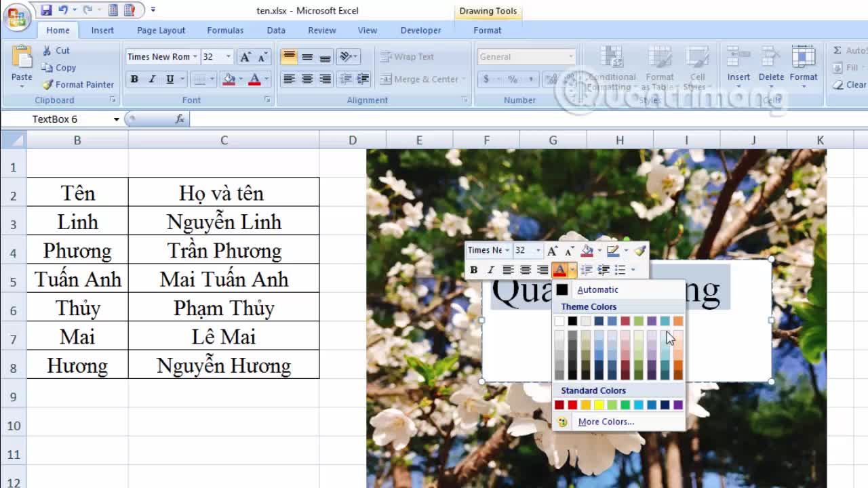This screenshot has height=488, width=868.
Task: Undo last action in Quick Access Toolbar
Action: (63, 10)
